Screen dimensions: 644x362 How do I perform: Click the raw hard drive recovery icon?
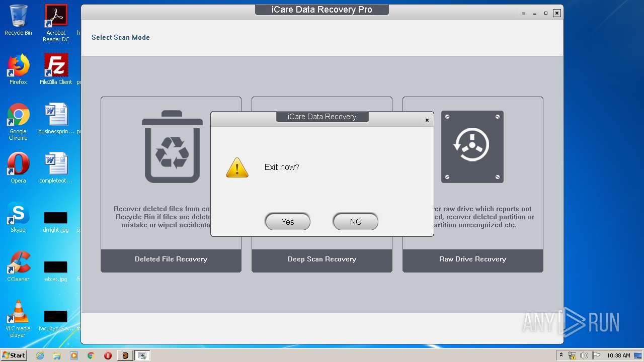tap(472, 147)
